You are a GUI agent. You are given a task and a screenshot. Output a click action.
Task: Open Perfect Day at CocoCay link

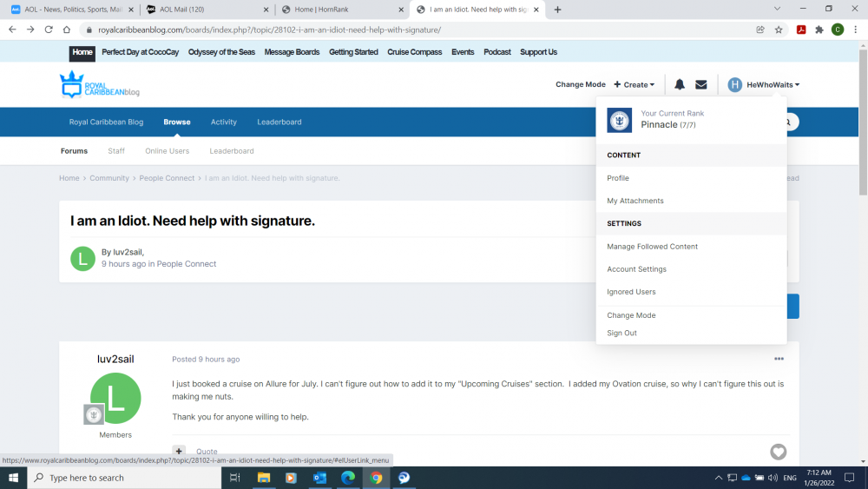[140, 52]
